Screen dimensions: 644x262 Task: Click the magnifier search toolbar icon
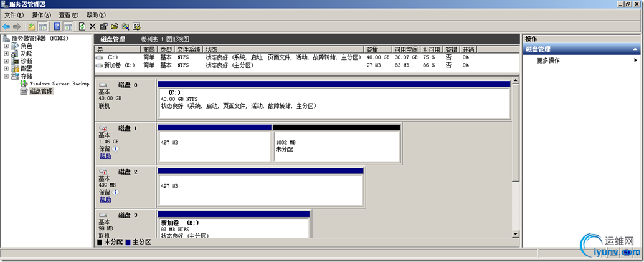(126, 27)
